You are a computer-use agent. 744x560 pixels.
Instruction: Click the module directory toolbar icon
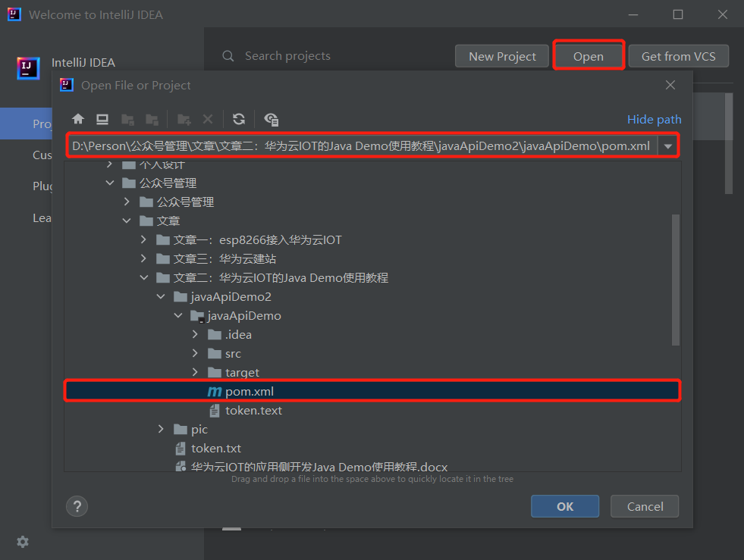[x=152, y=120]
